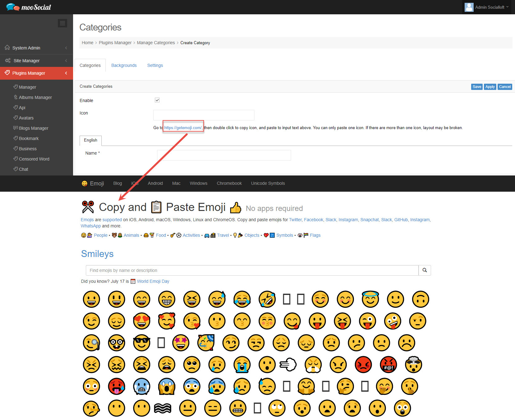This screenshot has height=420, width=515.
Task: Jump to the Food emoji category
Action: click(161, 235)
